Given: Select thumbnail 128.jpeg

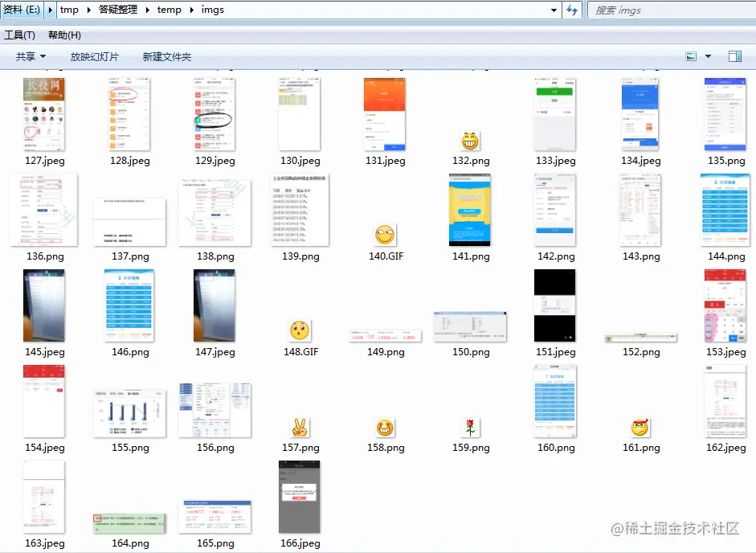Looking at the screenshot, I should click(129, 114).
